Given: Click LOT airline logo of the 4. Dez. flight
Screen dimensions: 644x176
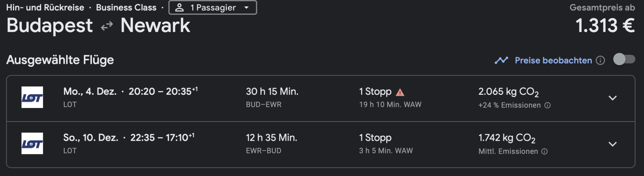Looking at the screenshot, I should 32,97.
